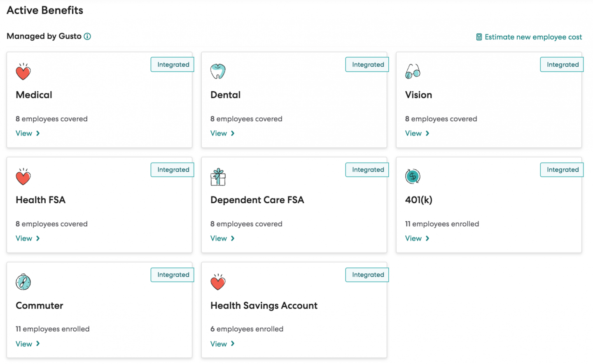The image size is (593, 364).
Task: Open View link under Vision
Action: [x=417, y=133]
